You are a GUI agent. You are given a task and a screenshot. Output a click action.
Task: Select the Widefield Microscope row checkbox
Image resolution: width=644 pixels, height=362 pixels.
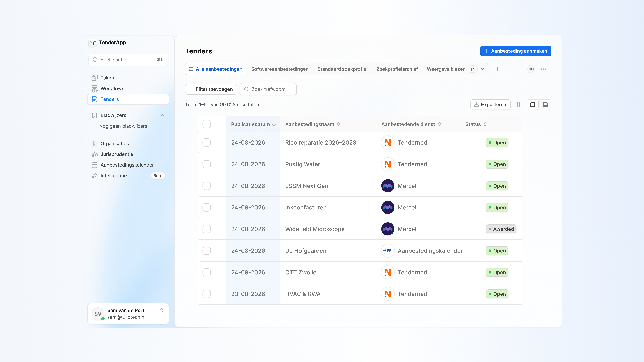click(207, 229)
